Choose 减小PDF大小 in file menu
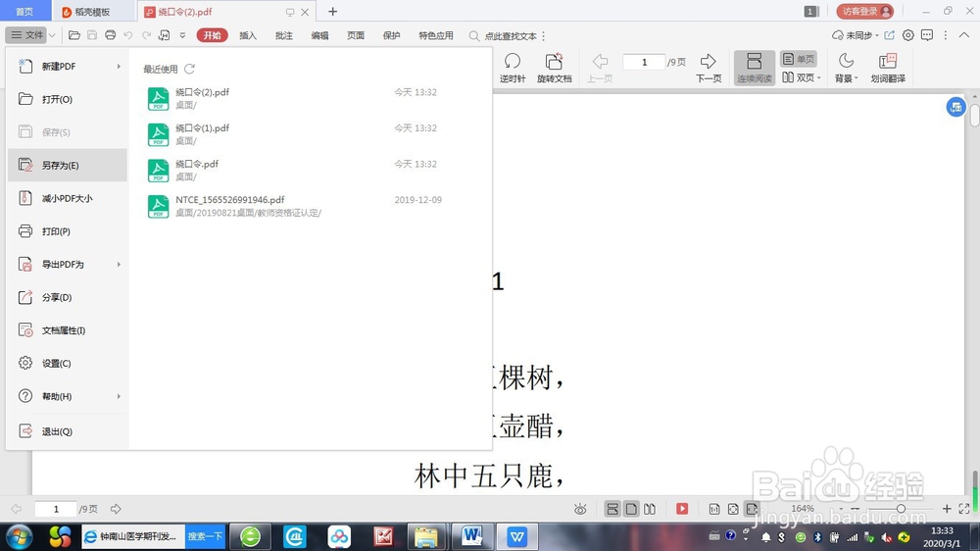Viewport: 980px width, 551px height. pyautogui.click(x=68, y=198)
